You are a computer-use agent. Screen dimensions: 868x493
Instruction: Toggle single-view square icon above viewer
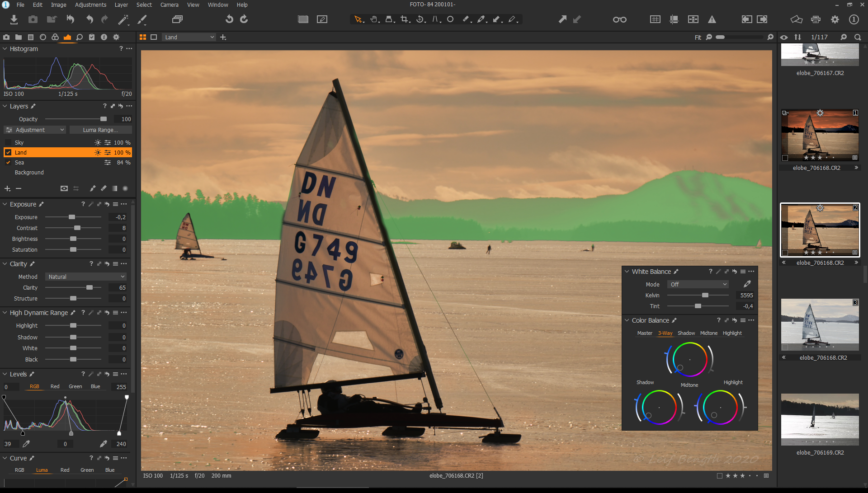tap(154, 37)
